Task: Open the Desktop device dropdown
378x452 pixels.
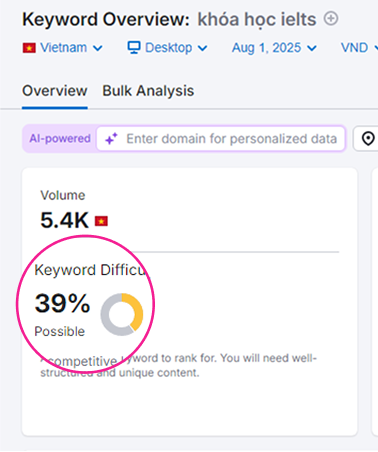Action: [167, 48]
